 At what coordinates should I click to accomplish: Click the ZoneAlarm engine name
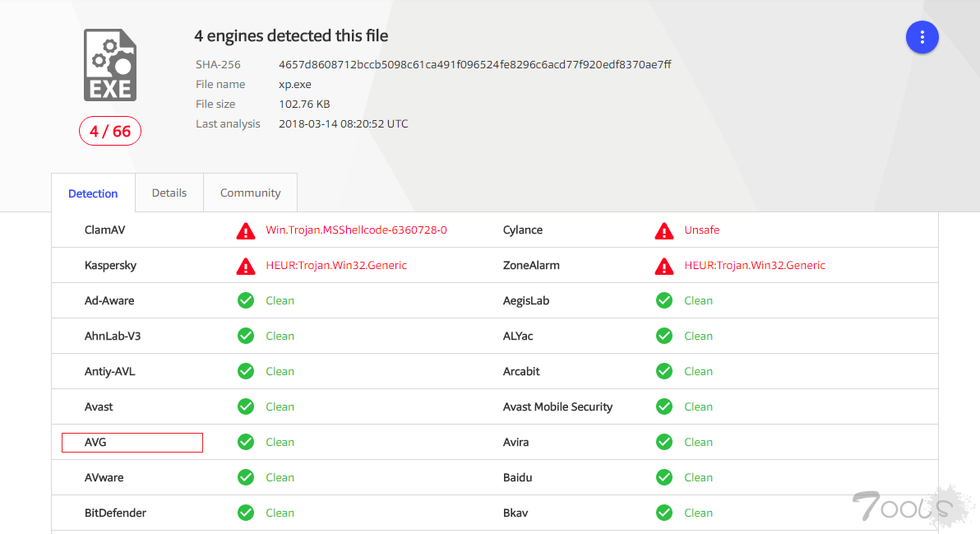pyautogui.click(x=531, y=265)
